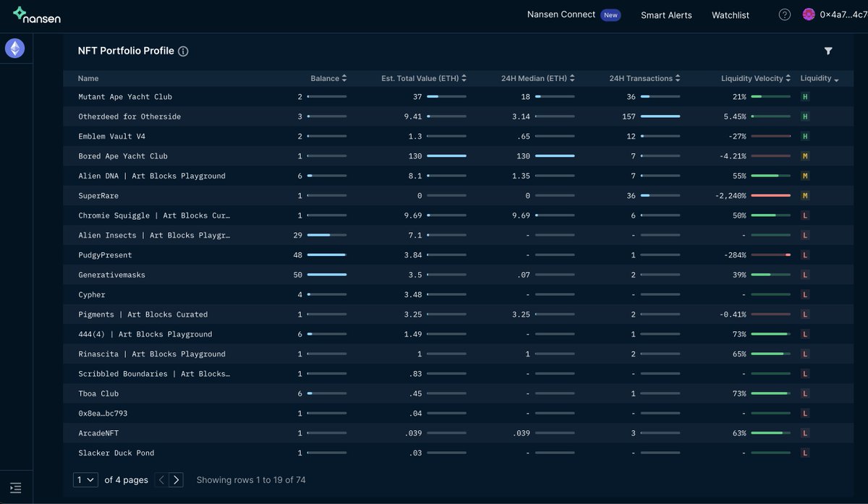Open Bored Ape Yacht Club collection
Image resolution: width=868 pixels, height=504 pixels.
point(123,156)
